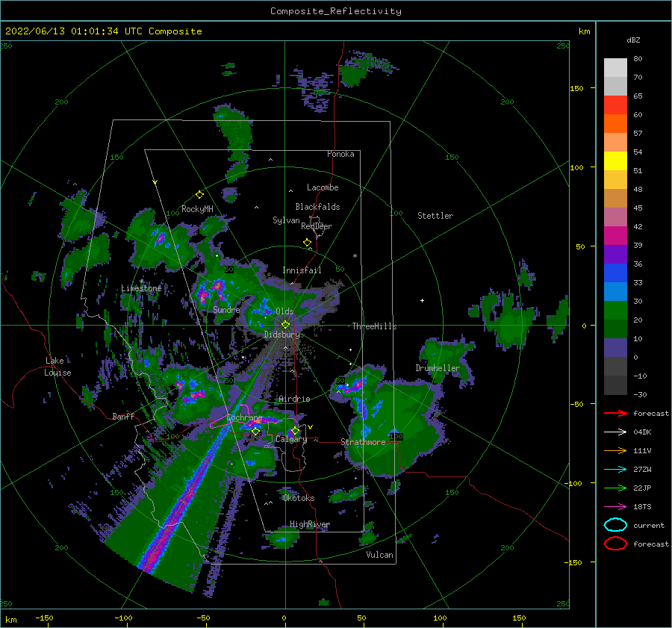Select the Sylvan label
Screen dimensions: 672x628
coord(286,220)
